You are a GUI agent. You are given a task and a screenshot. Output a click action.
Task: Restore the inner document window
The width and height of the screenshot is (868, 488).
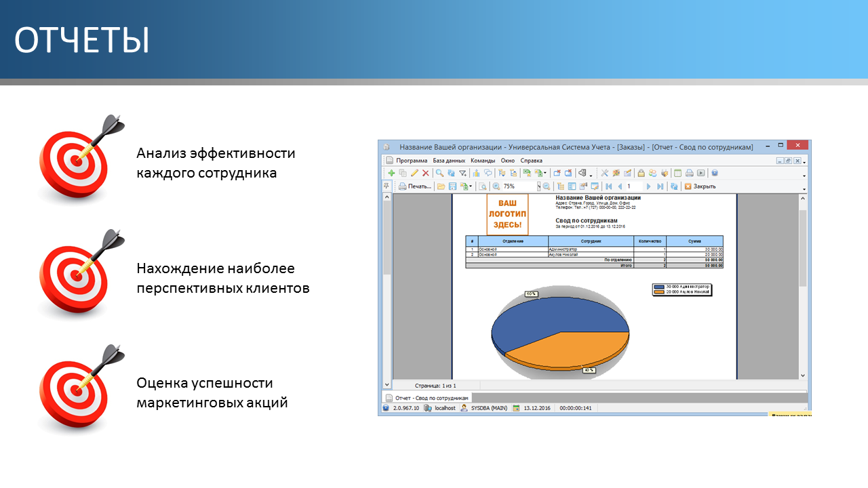click(x=789, y=161)
